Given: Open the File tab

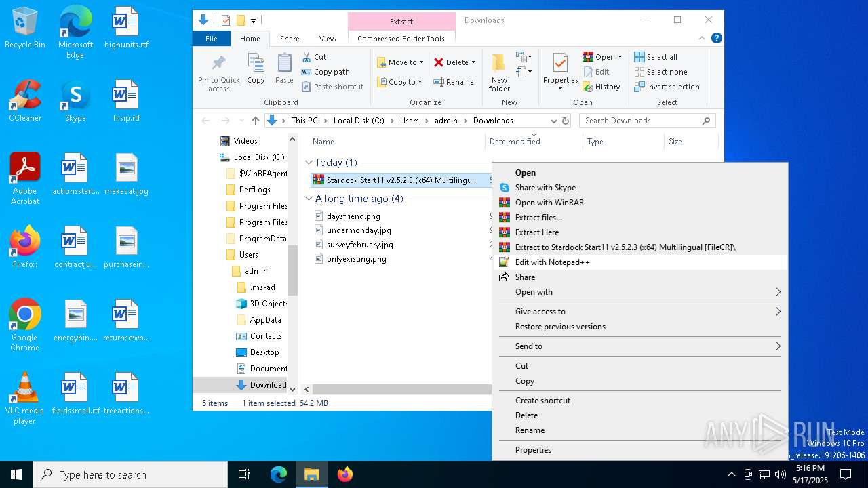Looking at the screenshot, I should [212, 39].
